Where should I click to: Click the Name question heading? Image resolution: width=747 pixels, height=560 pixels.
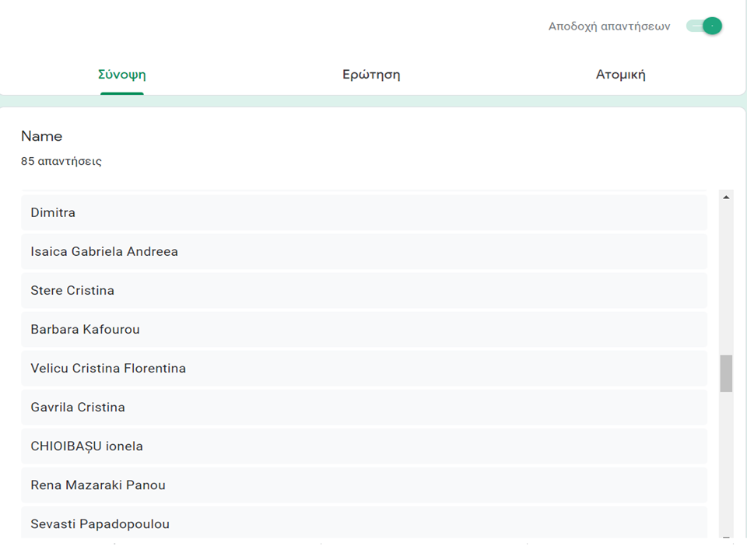coord(42,136)
